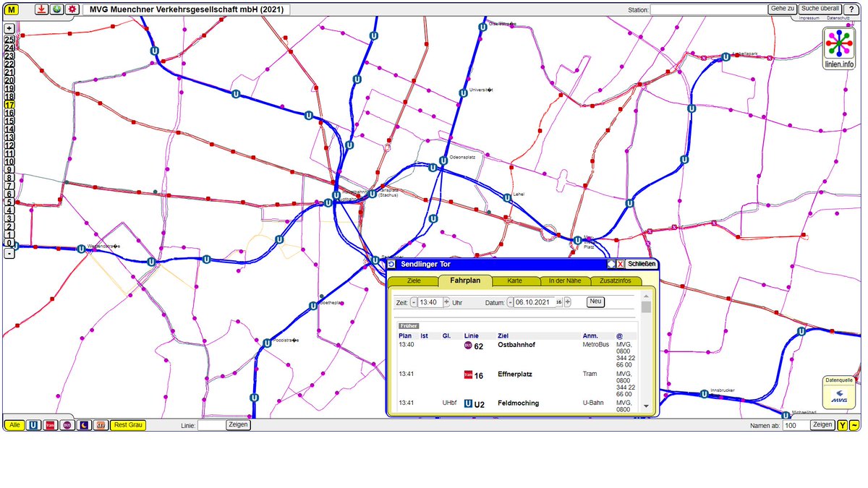Click the Suche überall button
Viewport: 868px width, 488px height.
820,9
